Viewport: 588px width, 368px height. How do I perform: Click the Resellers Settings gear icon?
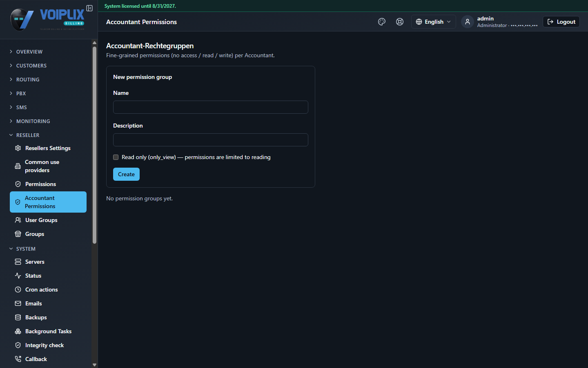click(18, 148)
